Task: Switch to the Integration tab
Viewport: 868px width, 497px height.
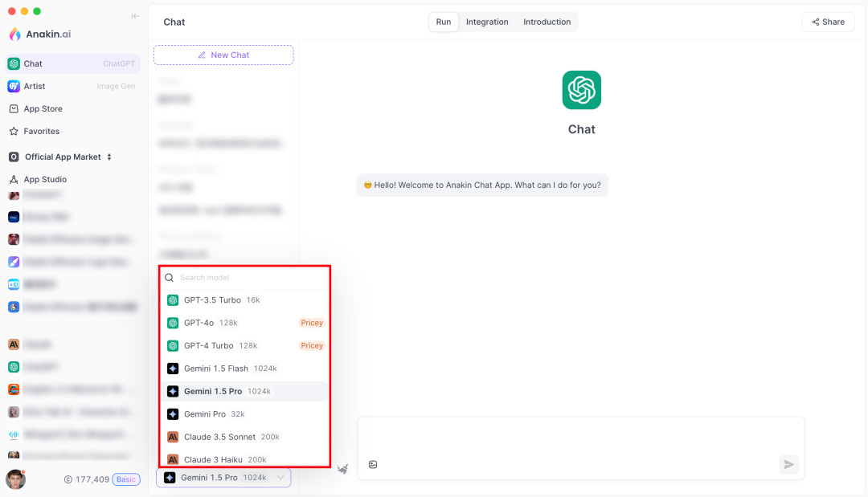Action: pyautogui.click(x=487, y=22)
